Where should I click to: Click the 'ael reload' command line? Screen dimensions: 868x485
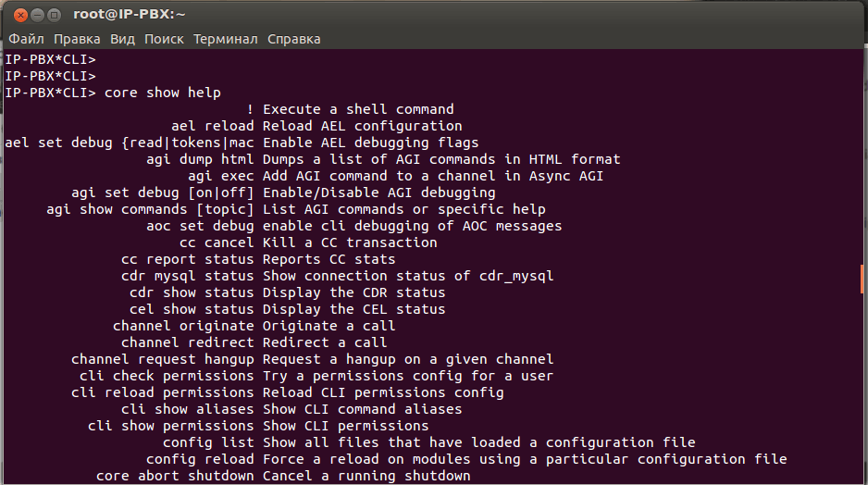(212, 126)
